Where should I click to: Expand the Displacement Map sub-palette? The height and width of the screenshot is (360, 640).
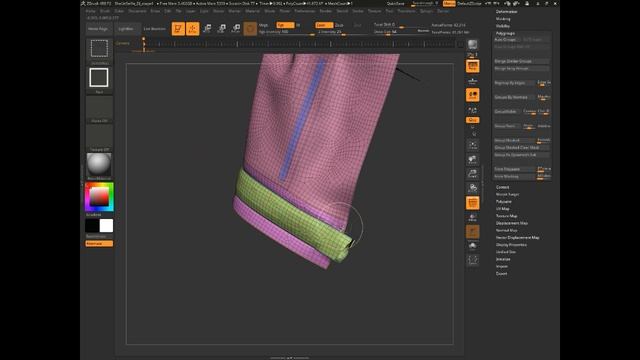tap(512, 223)
